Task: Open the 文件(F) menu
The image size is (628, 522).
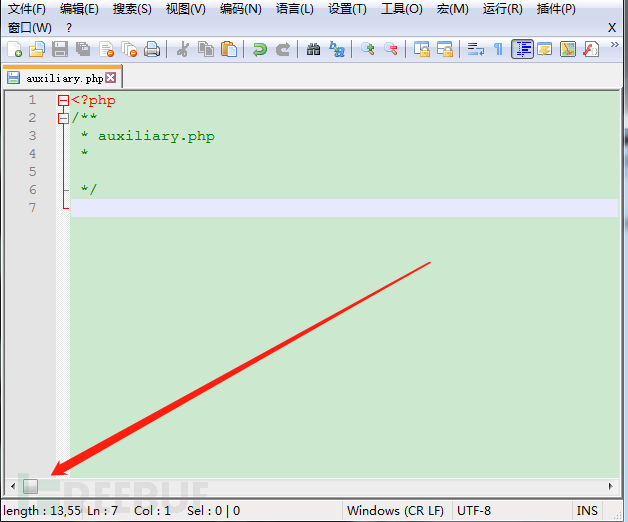Action: pos(27,9)
